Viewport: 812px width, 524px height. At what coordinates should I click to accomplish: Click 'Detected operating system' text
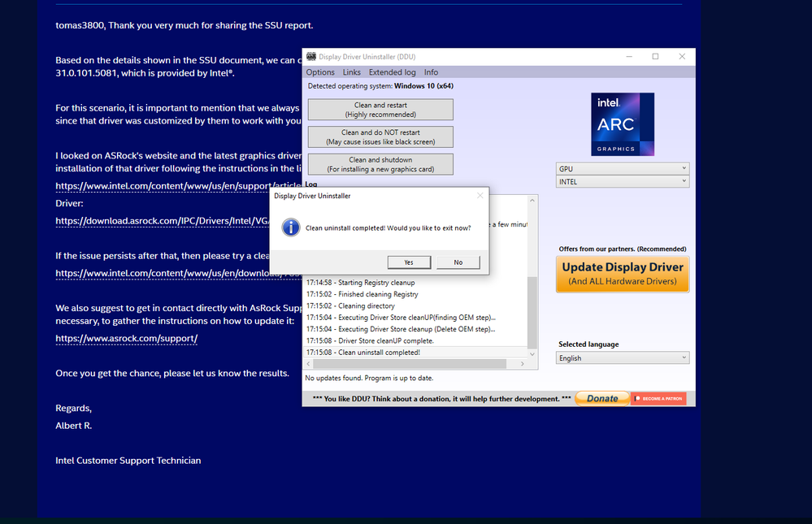coord(380,86)
